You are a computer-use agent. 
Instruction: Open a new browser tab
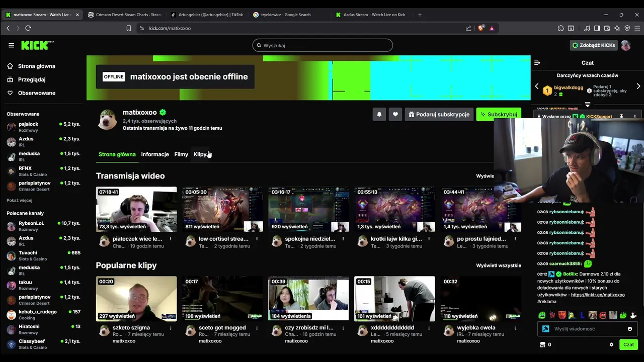click(x=420, y=15)
